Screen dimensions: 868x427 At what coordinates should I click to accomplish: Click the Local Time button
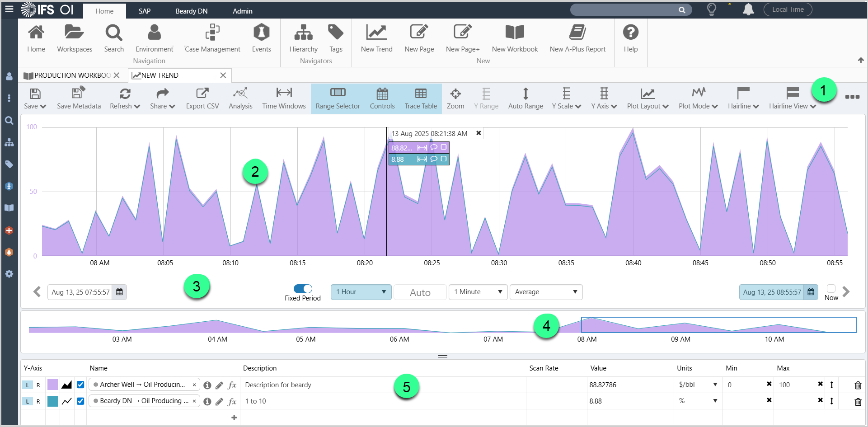click(788, 9)
